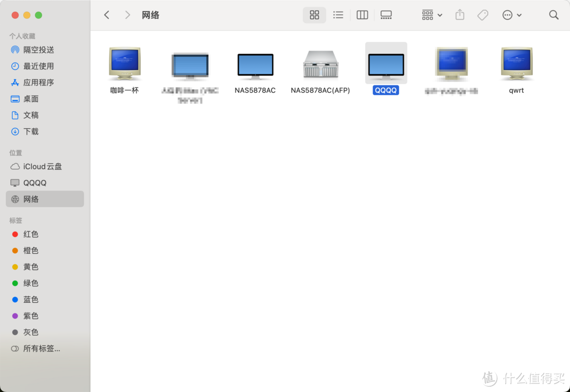Screen dimensions: 570x392
Task: Open the group-by dropdown
Action: point(432,15)
